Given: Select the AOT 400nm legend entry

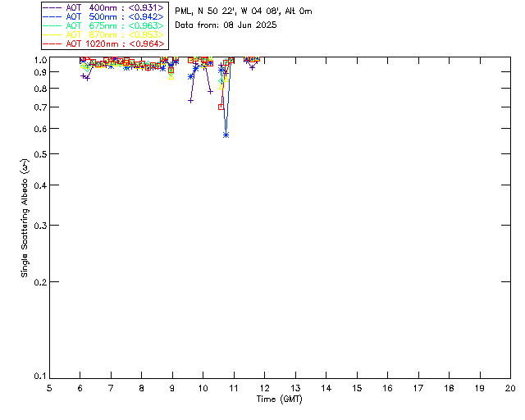Looking at the screenshot, I should coord(103,7).
